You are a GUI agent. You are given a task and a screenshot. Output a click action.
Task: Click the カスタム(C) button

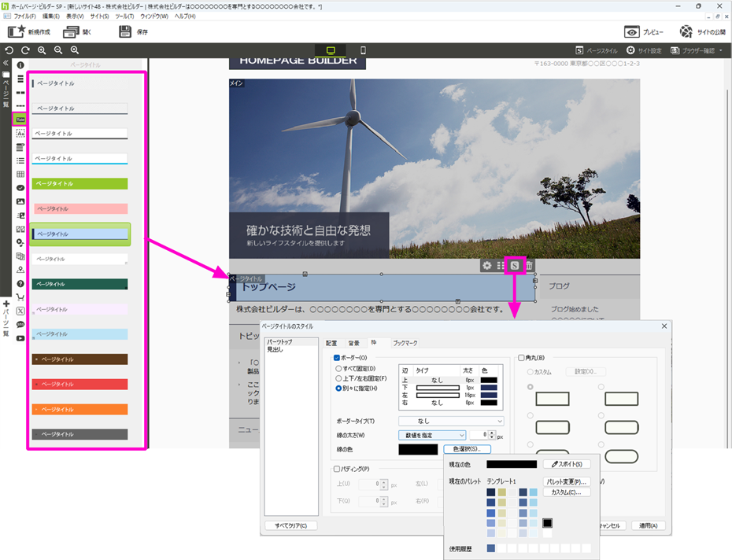(567, 492)
